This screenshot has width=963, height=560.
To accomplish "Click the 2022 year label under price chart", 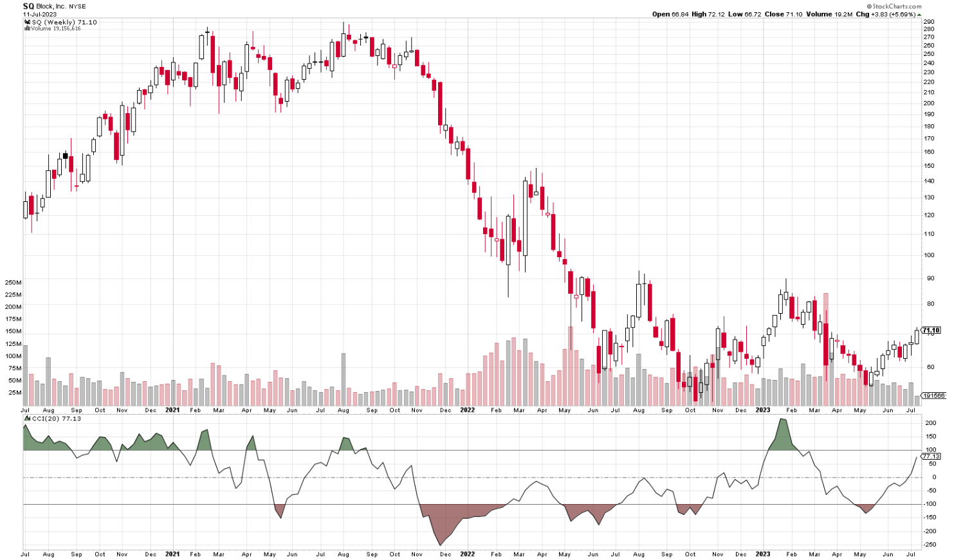I will 468,410.
